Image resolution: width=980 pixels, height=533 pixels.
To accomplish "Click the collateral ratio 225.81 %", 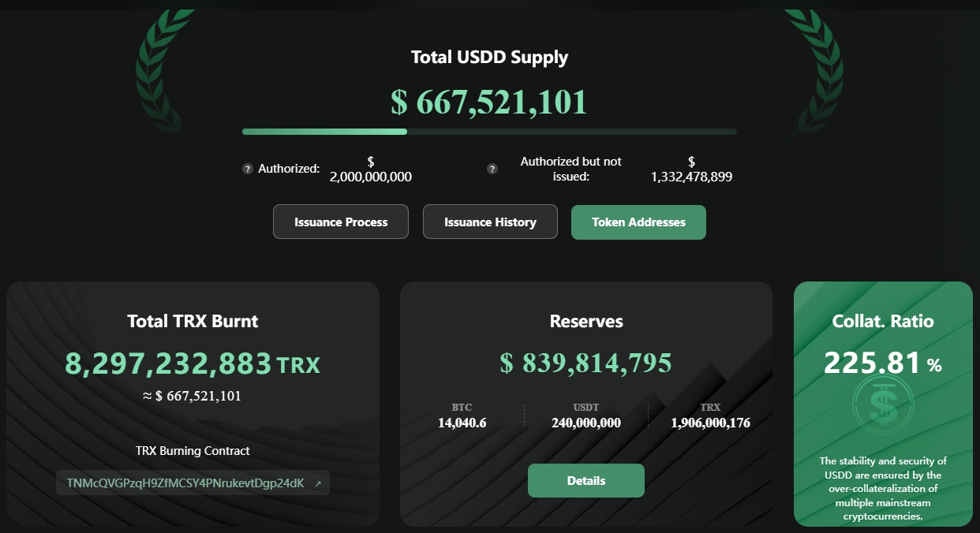I will pyautogui.click(x=883, y=363).
